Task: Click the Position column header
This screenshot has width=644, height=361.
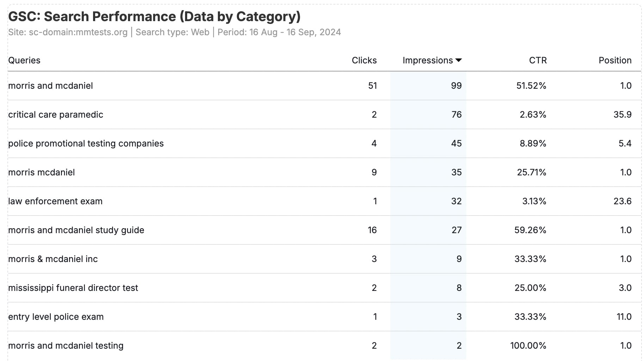Action: (x=615, y=61)
